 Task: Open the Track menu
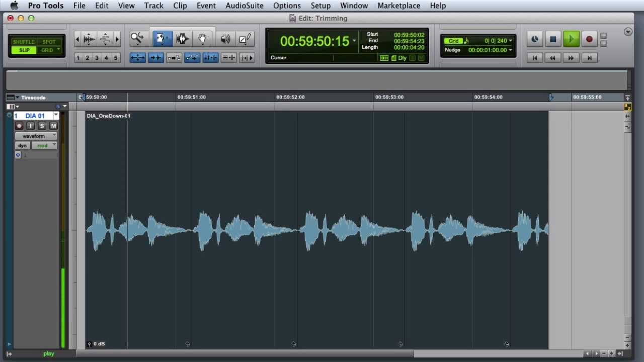pos(153,6)
